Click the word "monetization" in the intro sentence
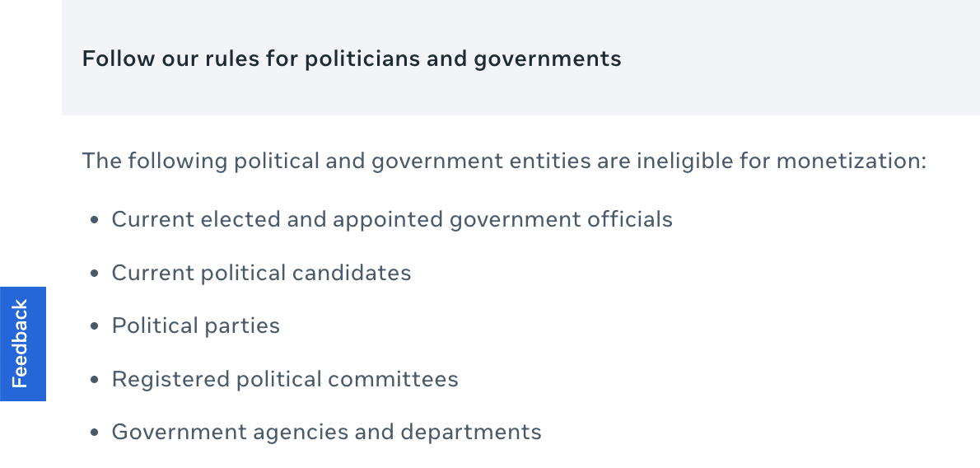Image resolution: width=980 pixels, height=468 pixels. [x=852, y=160]
